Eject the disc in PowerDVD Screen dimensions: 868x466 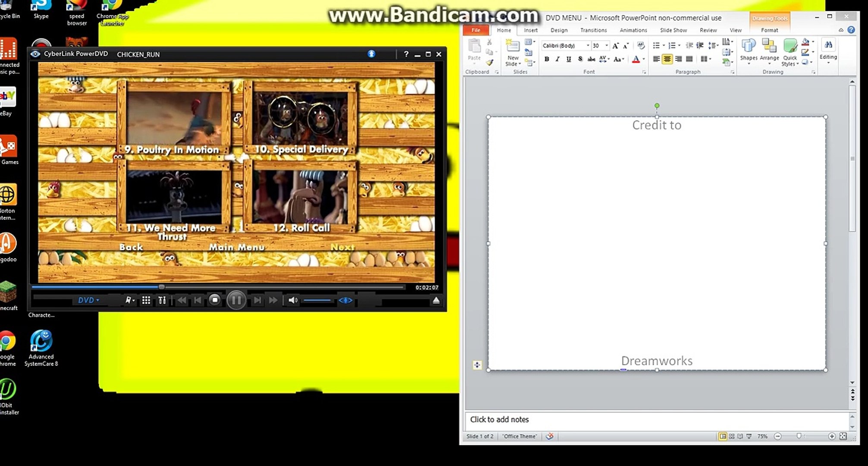click(436, 300)
